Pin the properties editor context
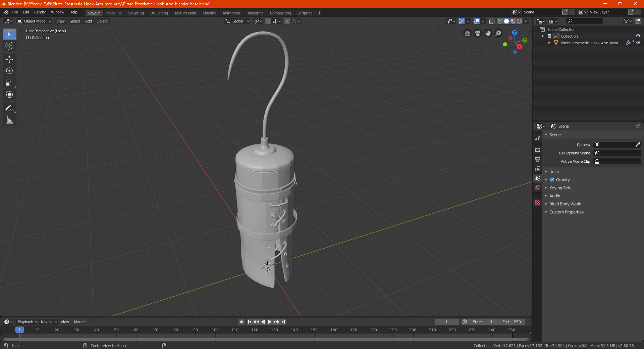 (638, 126)
